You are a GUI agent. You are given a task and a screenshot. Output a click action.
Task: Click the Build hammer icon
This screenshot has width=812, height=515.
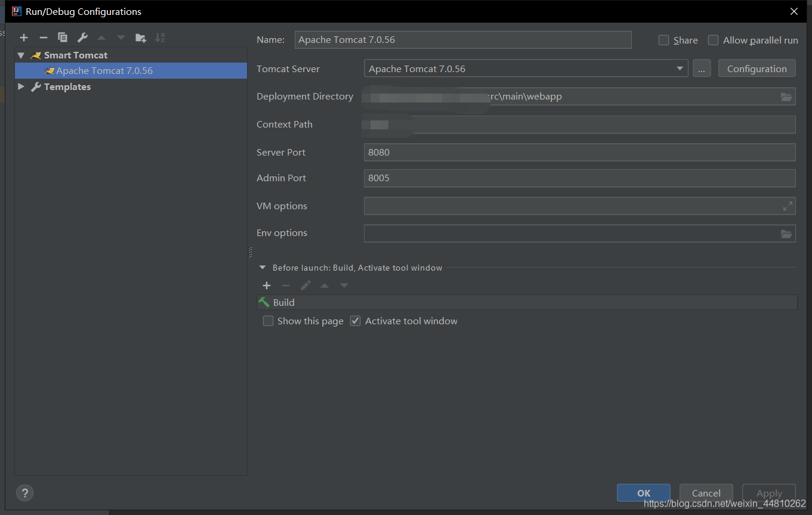click(x=264, y=302)
